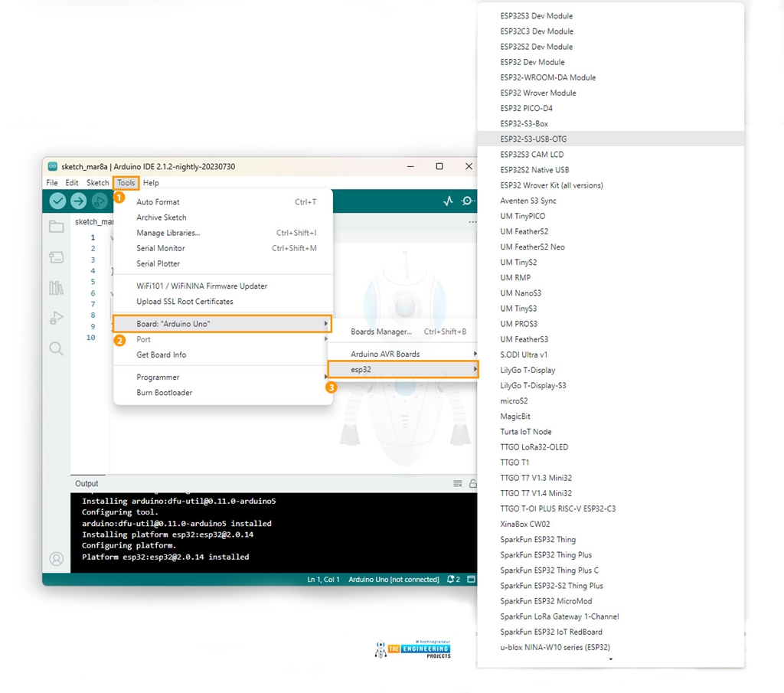Choose ESP32-S3-USB-OTG from board list
The width and height of the screenshot is (784, 693).
point(534,139)
